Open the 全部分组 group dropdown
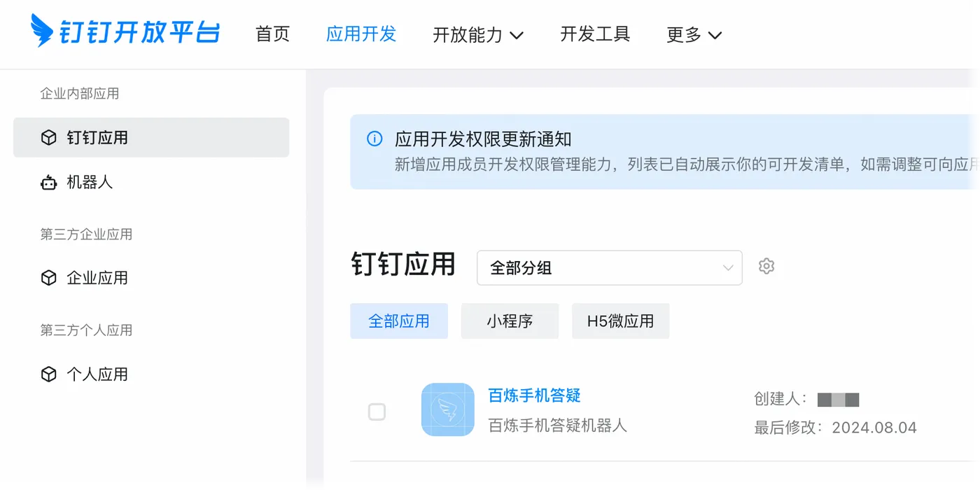Screen dimensions: 980x490 click(x=609, y=267)
